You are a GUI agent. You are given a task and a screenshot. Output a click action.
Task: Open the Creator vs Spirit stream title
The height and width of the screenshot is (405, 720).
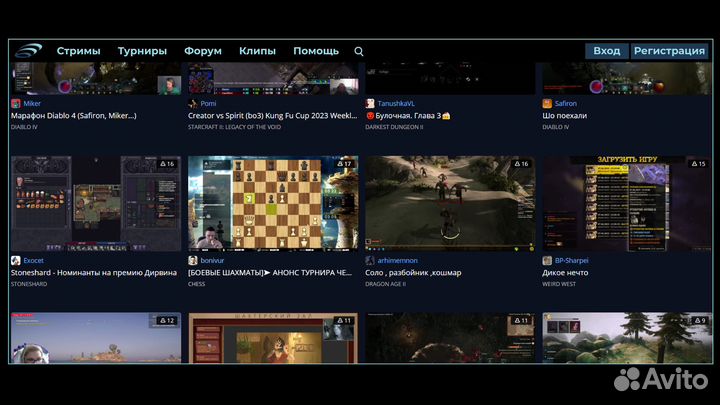click(x=272, y=116)
